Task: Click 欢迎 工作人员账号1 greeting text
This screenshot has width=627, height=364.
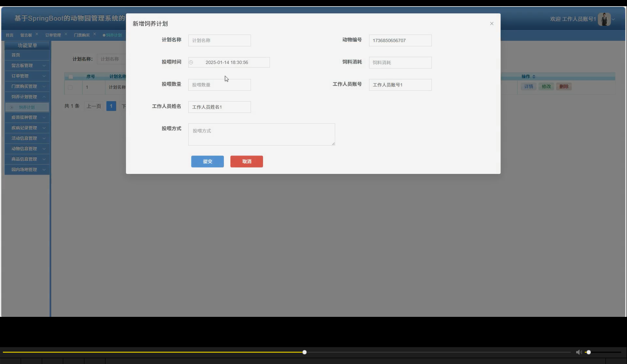Action: [x=573, y=19]
